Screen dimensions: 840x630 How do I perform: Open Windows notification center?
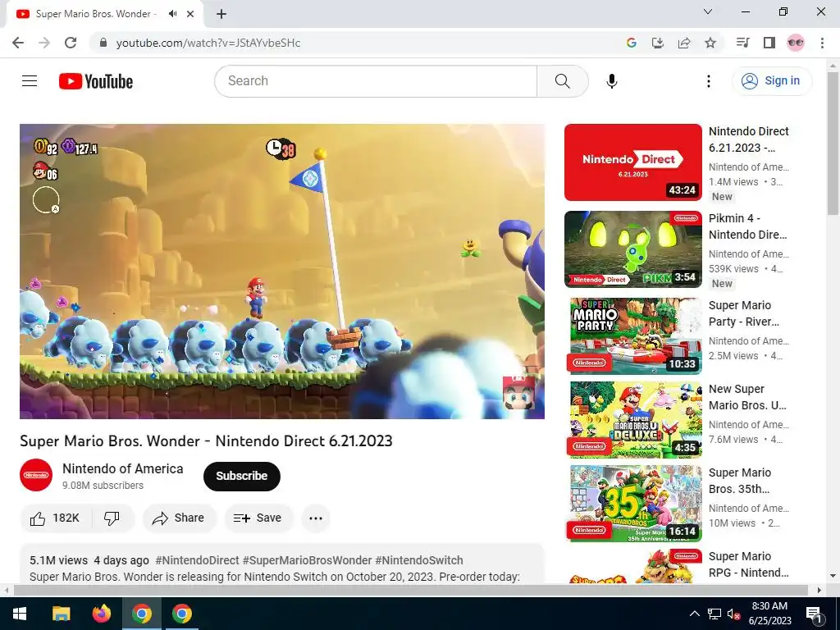coord(814,614)
